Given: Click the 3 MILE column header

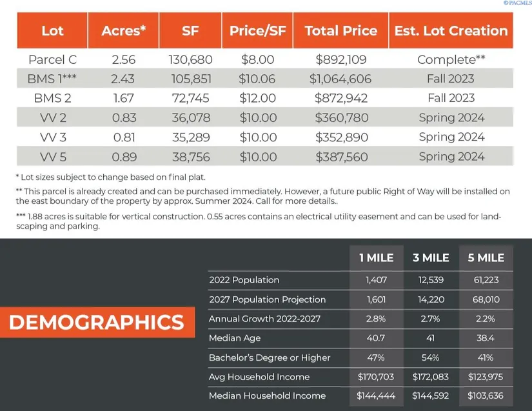Looking at the screenshot, I should pos(431,258).
